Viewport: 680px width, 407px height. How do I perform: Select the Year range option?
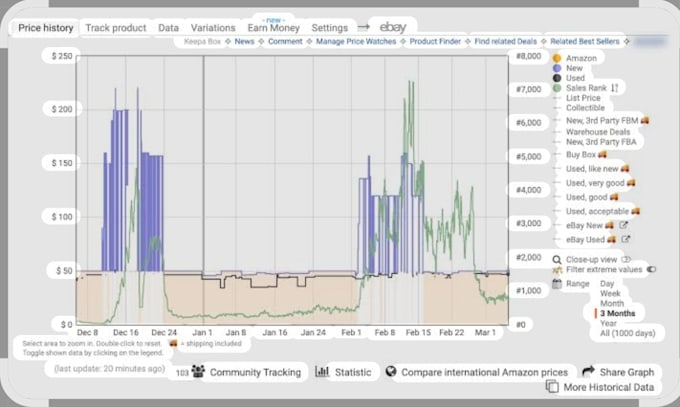(x=608, y=323)
